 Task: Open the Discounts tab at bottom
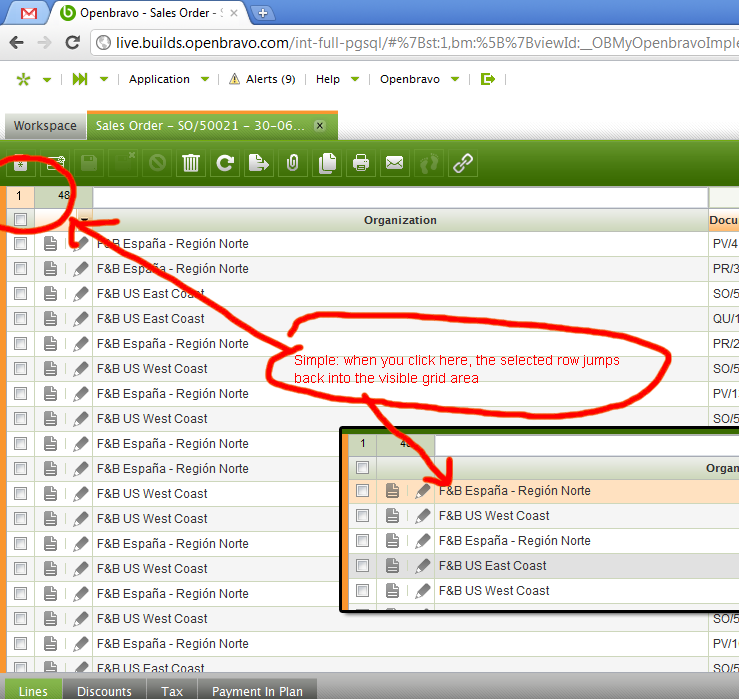[x=104, y=691]
